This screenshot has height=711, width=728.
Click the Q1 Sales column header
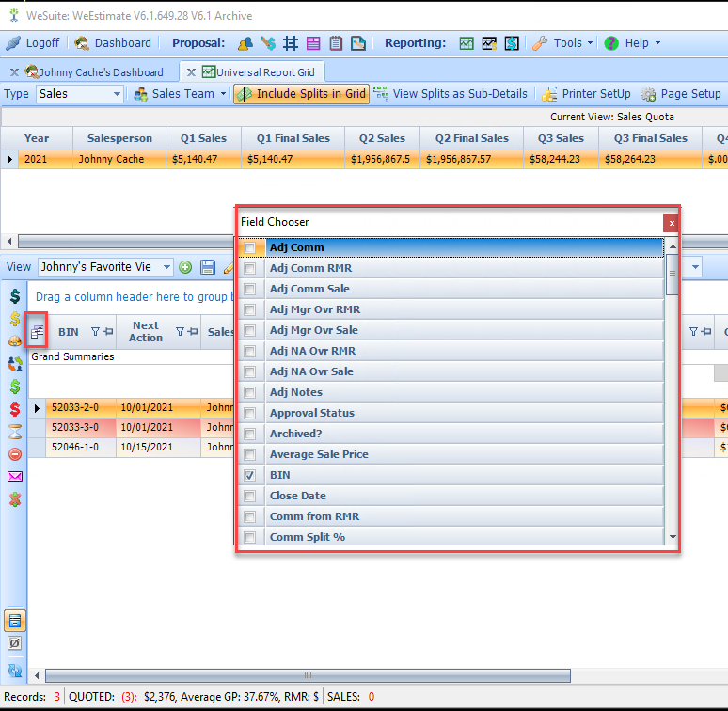[203, 138]
